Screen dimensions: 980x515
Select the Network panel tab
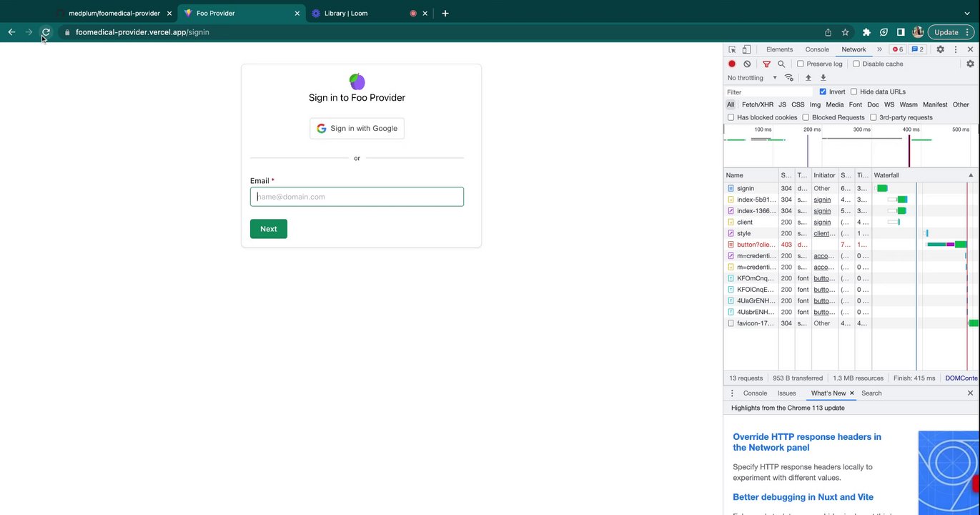click(853, 49)
